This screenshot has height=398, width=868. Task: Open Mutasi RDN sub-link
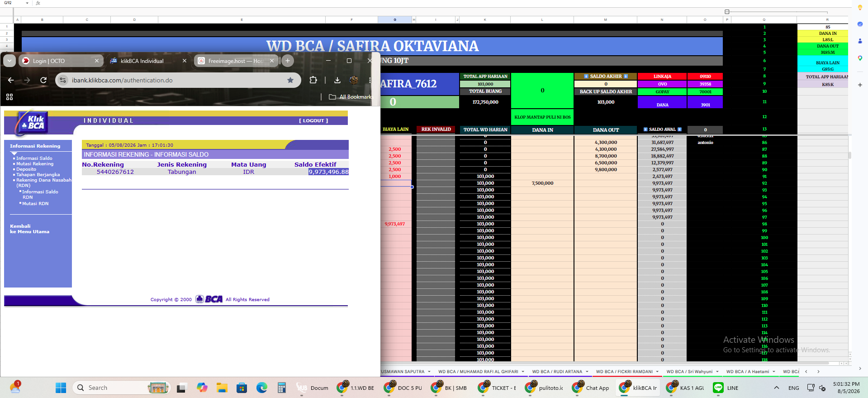pos(35,204)
